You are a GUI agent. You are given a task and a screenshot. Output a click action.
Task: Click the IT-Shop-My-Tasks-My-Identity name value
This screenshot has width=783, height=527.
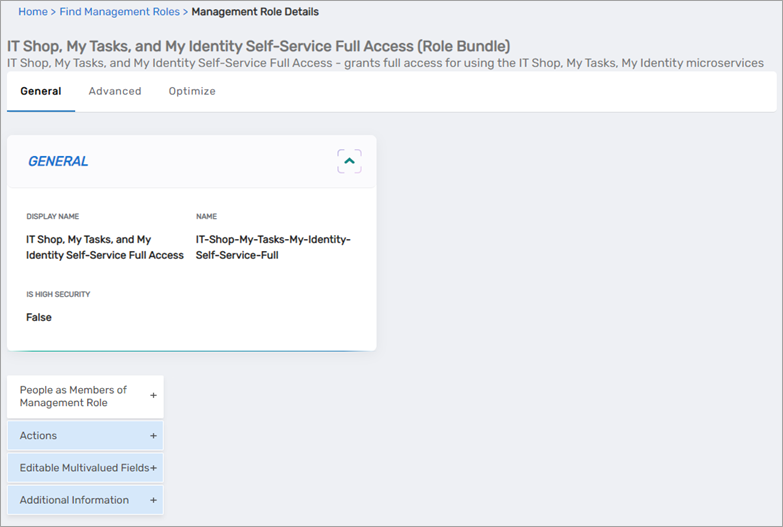click(273, 247)
